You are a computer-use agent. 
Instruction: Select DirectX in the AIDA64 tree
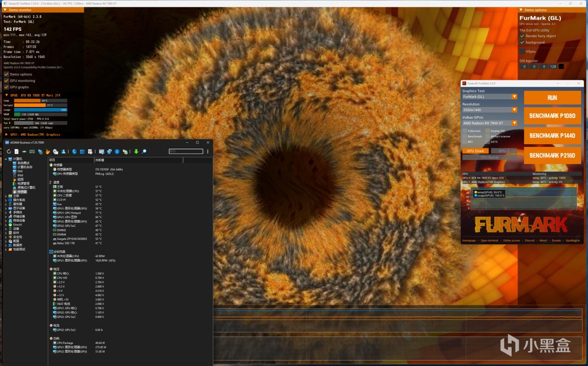click(x=17, y=225)
